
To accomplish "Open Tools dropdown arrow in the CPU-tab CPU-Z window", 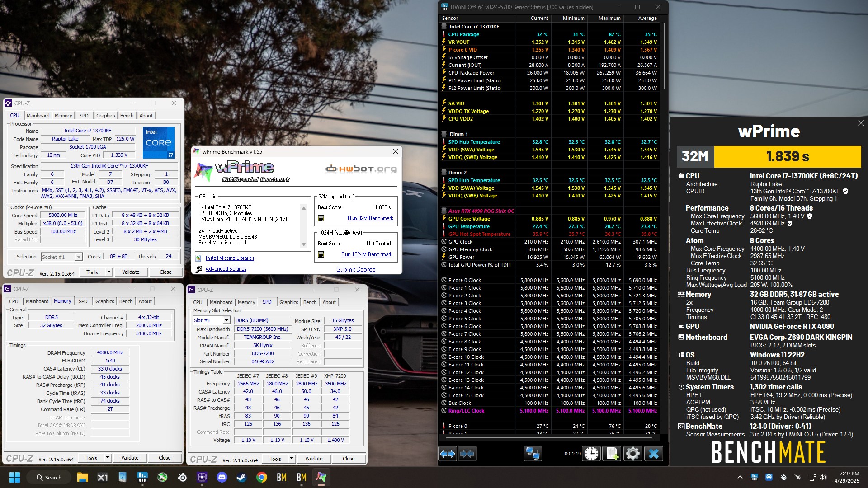I will tap(108, 272).
